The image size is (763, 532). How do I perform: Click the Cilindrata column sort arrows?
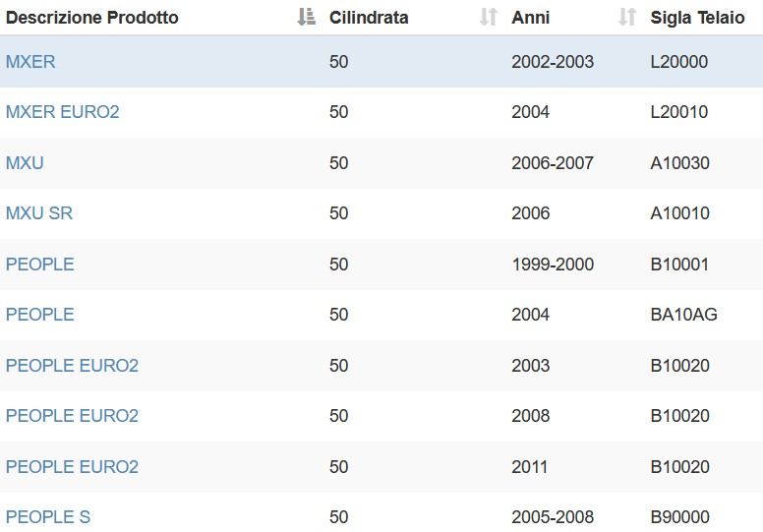coord(489,17)
